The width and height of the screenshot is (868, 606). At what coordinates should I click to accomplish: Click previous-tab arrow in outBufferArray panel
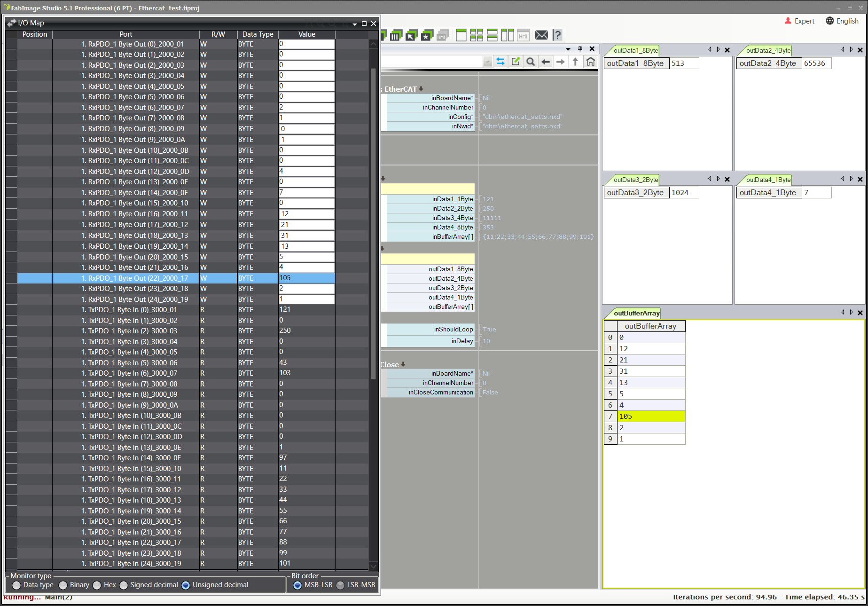[843, 312]
